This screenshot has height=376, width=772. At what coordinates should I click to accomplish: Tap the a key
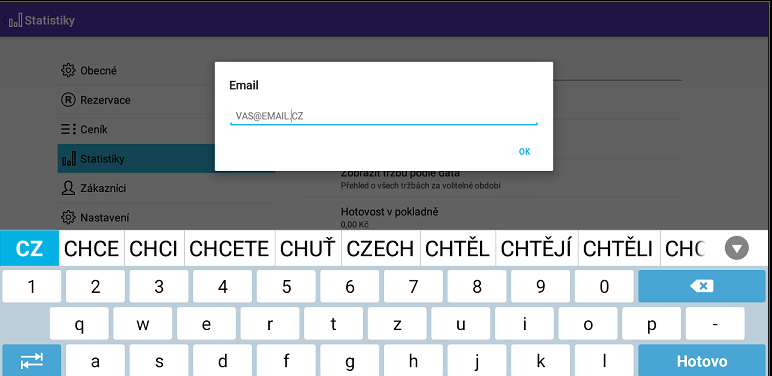[96, 361]
